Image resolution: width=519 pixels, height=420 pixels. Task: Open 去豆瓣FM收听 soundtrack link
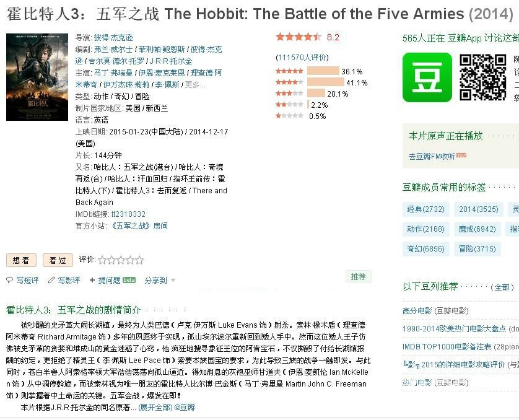[432, 156]
